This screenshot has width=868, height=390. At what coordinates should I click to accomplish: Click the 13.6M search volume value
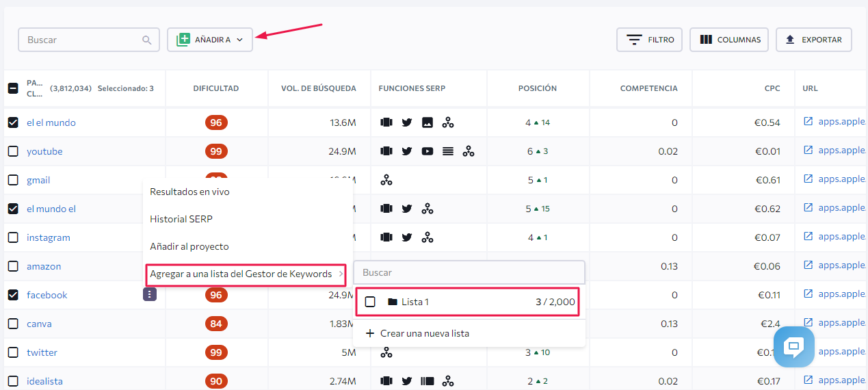343,122
